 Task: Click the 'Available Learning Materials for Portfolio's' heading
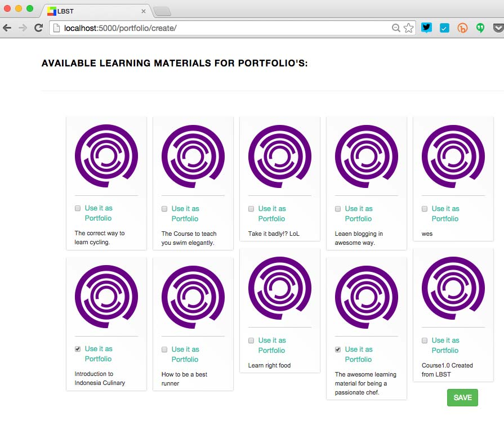click(x=175, y=63)
